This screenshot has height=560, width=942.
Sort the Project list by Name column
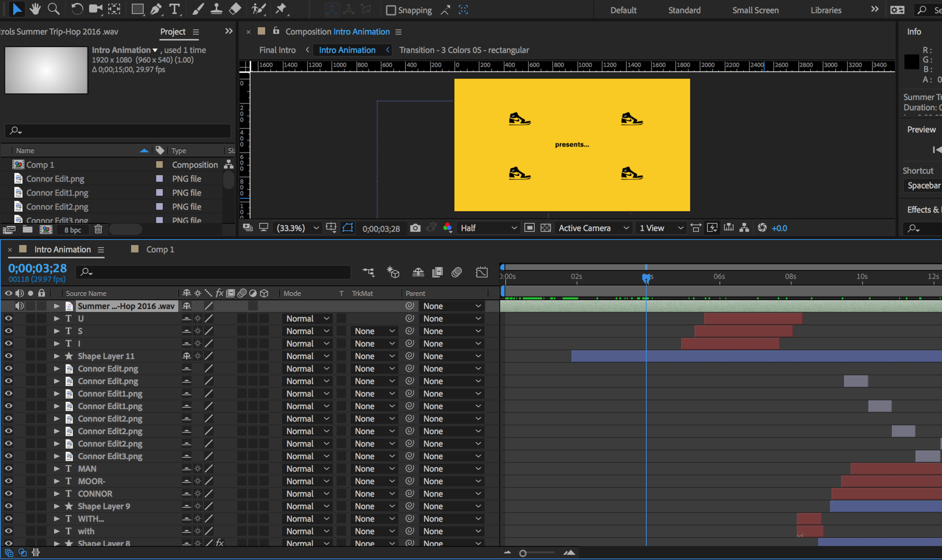tap(25, 151)
